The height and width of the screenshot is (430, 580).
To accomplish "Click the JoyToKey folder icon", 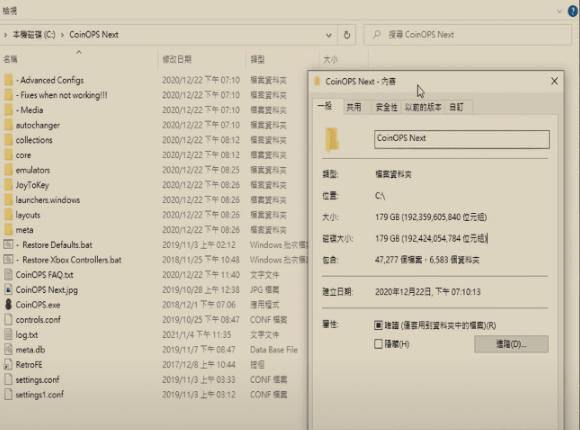I will (x=8, y=185).
